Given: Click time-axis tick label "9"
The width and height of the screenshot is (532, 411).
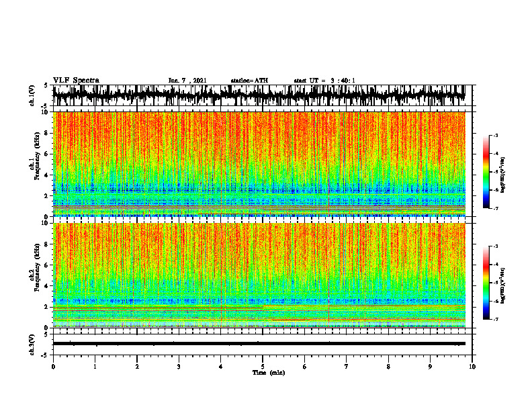Looking at the screenshot, I should [430, 367].
